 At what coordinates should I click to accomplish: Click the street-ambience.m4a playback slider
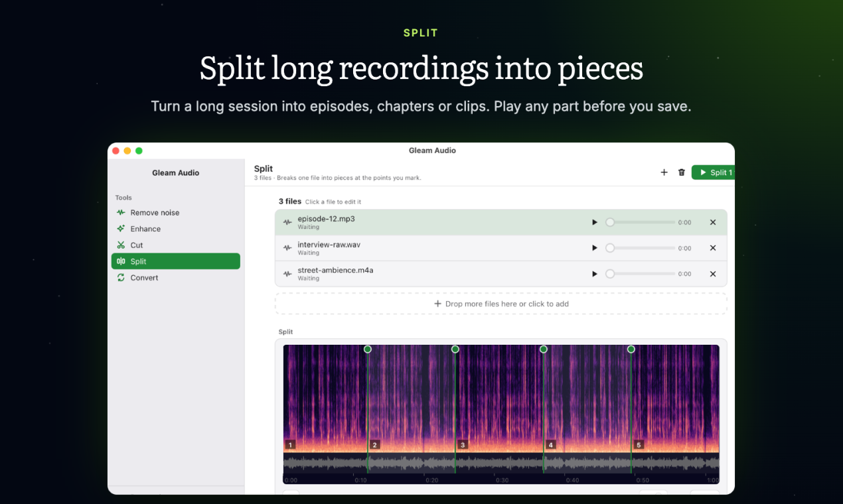tap(641, 274)
